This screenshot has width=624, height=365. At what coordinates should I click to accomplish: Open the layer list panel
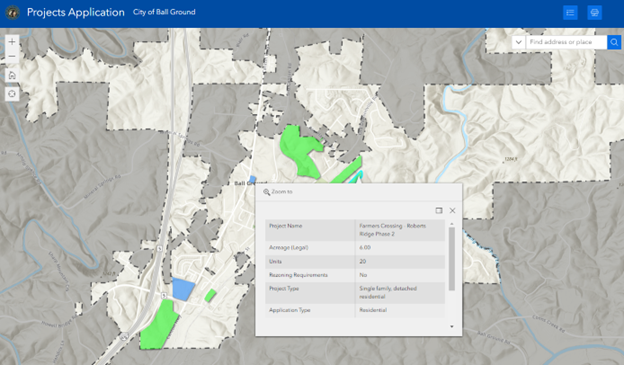click(x=570, y=13)
